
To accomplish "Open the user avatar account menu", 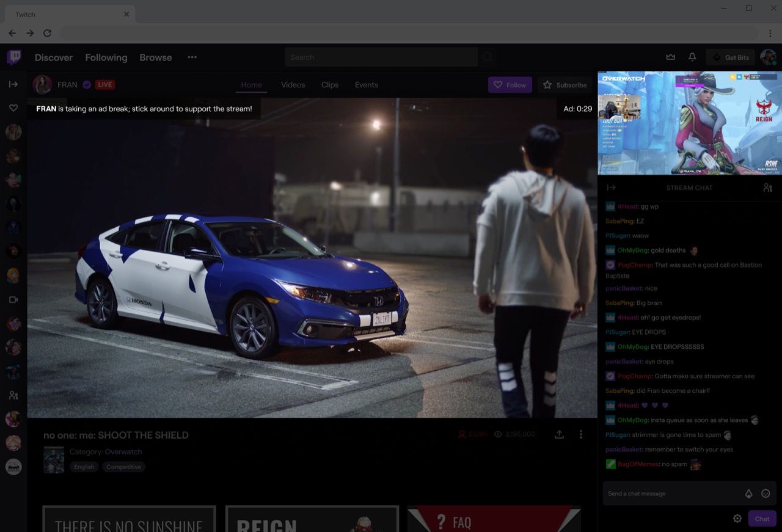I will (x=768, y=57).
